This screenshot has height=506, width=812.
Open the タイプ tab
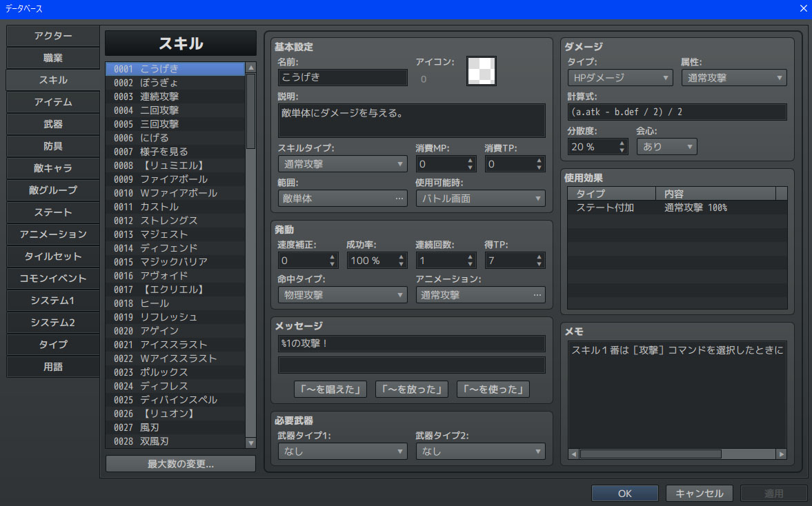coord(53,345)
